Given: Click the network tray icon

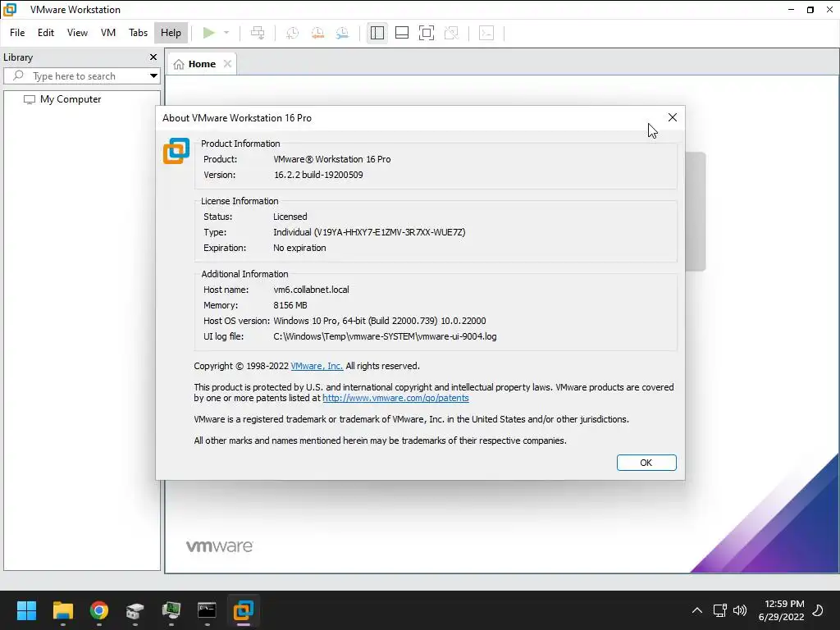Looking at the screenshot, I should point(720,610).
